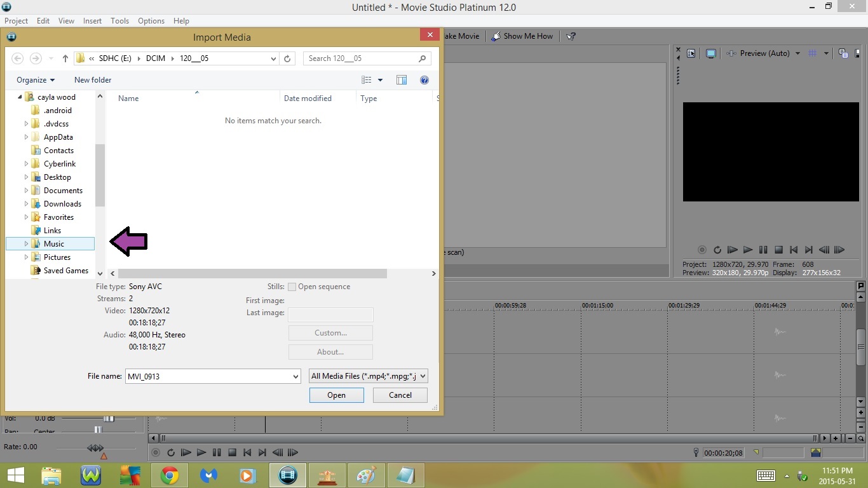Viewport: 868px width, 488px height.
Task: Step to previous frame in preview window
Action: (x=824, y=250)
